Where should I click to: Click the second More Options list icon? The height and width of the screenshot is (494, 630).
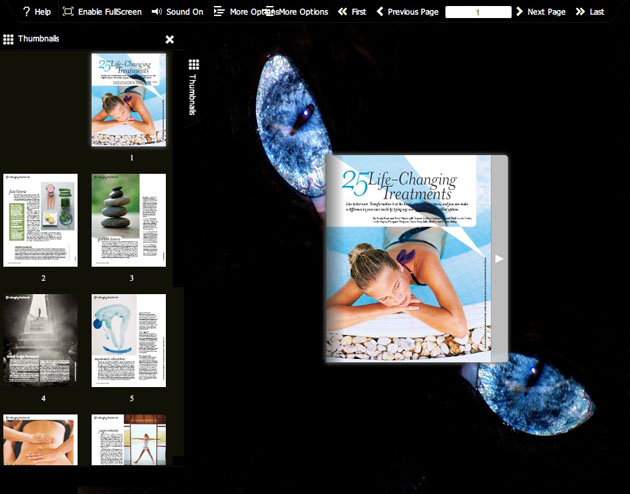click(x=270, y=11)
